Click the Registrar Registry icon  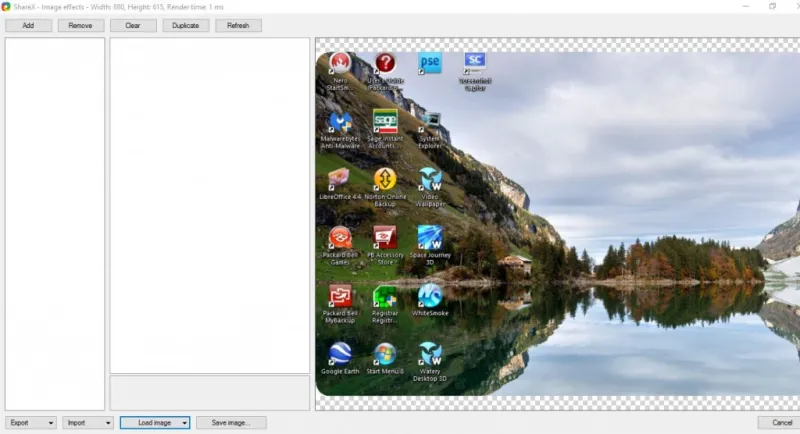pos(385,296)
